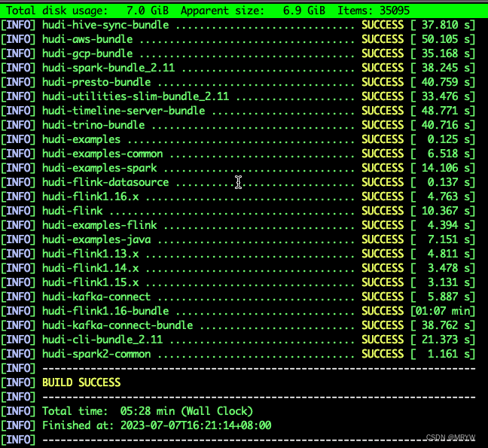Select Total disk usage 7.0 GiB value

tap(148, 11)
